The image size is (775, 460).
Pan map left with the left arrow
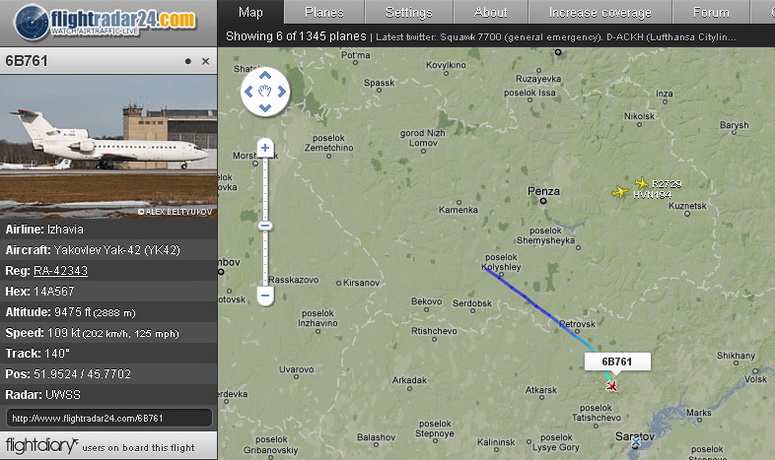point(249,91)
